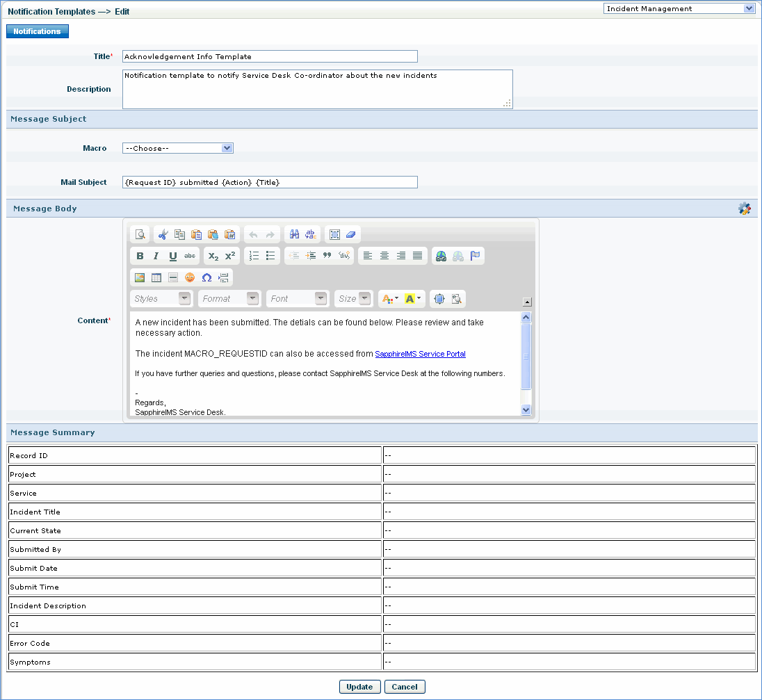Click the Insert Image icon
Screen dimensions: 762x700
[140, 277]
